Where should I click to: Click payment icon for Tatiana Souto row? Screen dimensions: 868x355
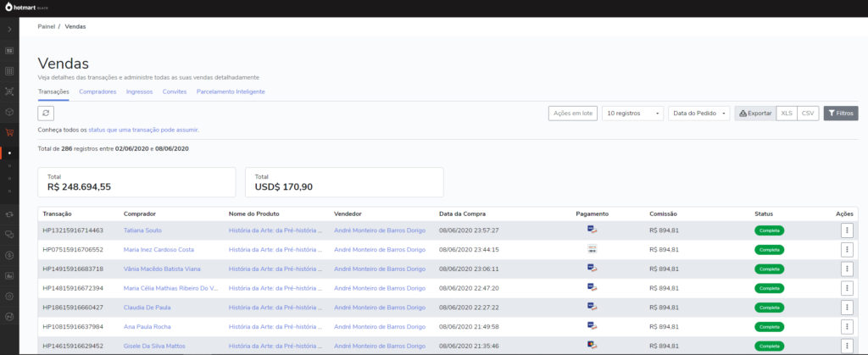point(592,230)
